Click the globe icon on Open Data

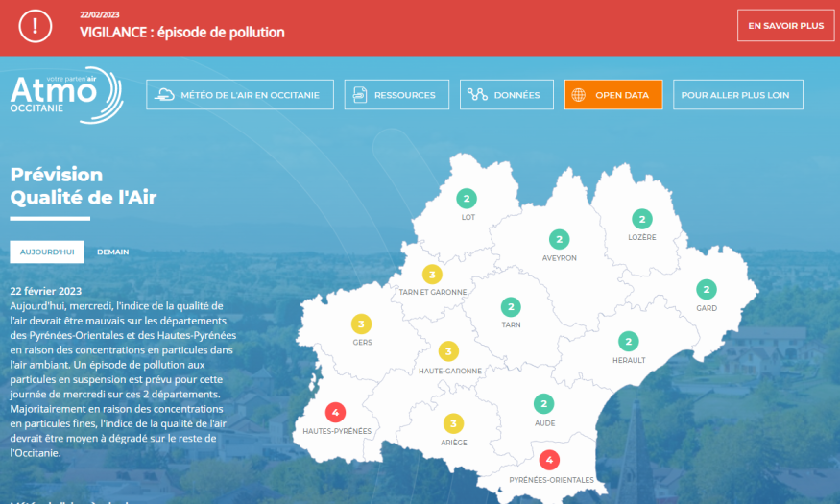point(579,95)
